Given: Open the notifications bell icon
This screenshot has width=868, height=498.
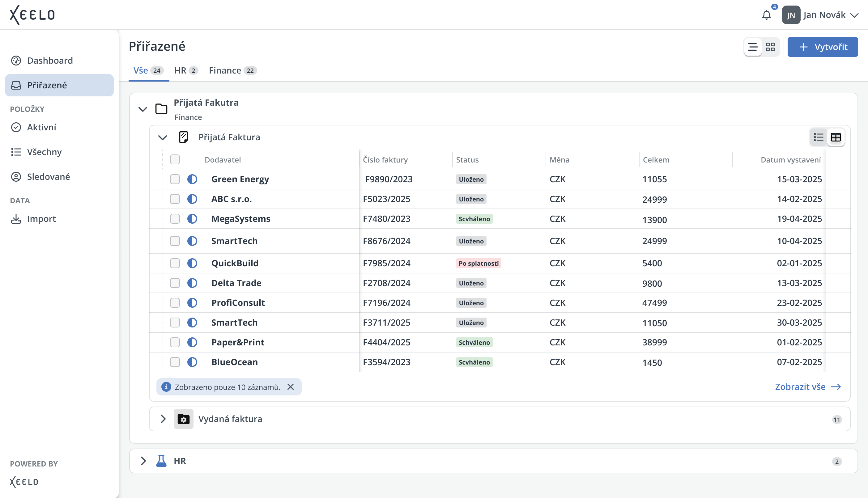Looking at the screenshot, I should (x=766, y=15).
